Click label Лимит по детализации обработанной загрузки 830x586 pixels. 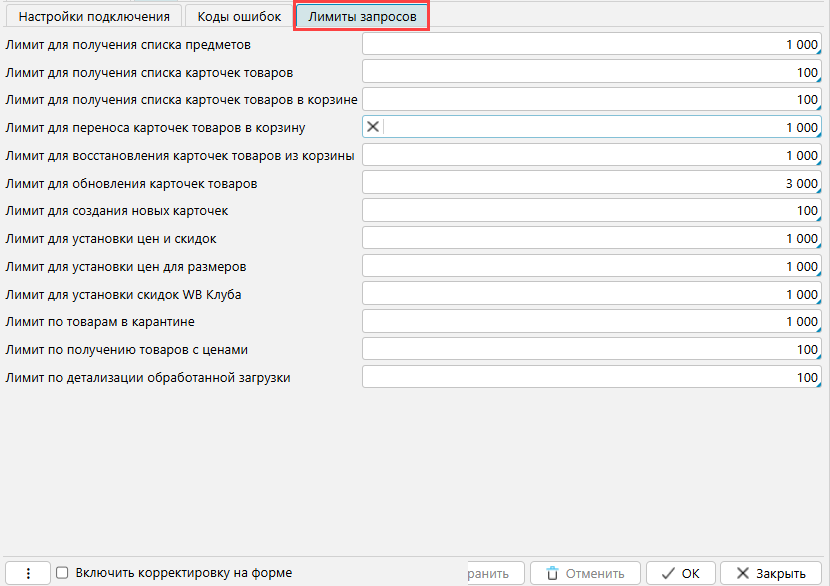[148, 378]
